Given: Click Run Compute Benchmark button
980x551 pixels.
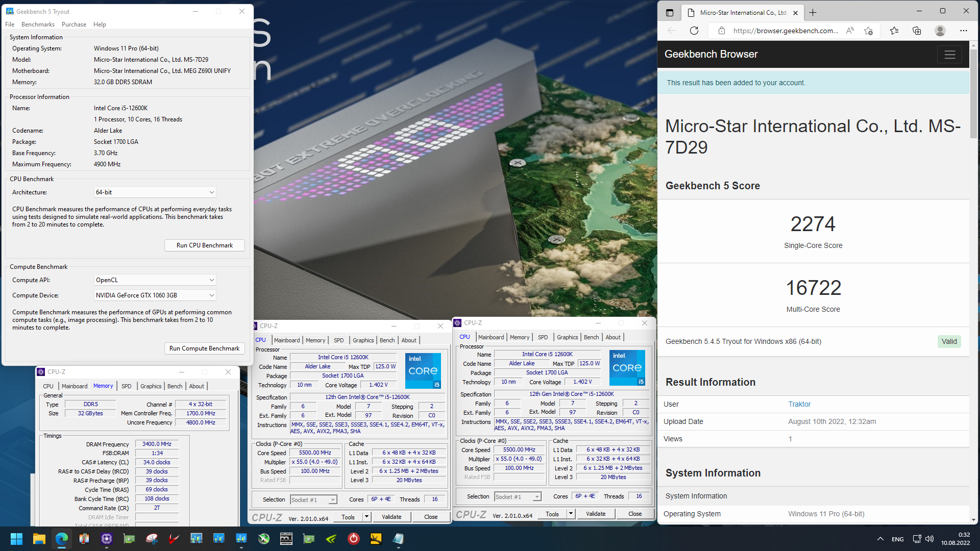Looking at the screenshot, I should (x=205, y=348).
